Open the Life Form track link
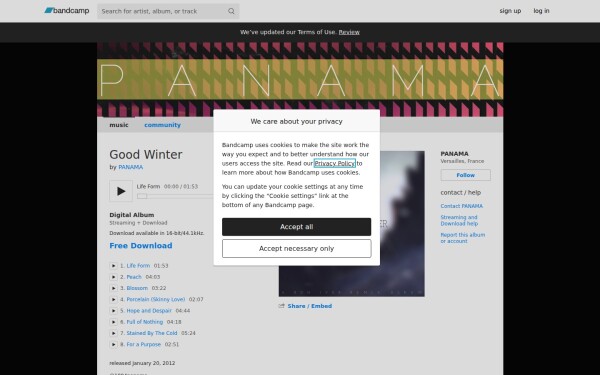 [138, 266]
